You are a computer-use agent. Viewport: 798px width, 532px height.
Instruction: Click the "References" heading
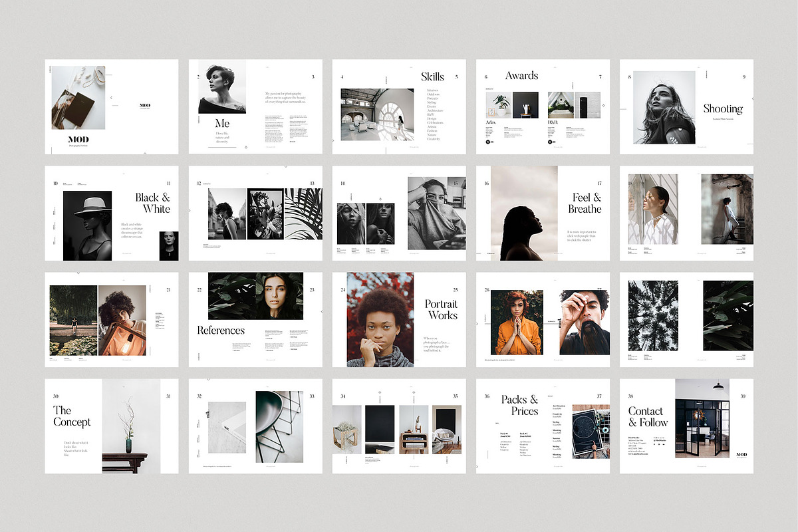(x=221, y=331)
